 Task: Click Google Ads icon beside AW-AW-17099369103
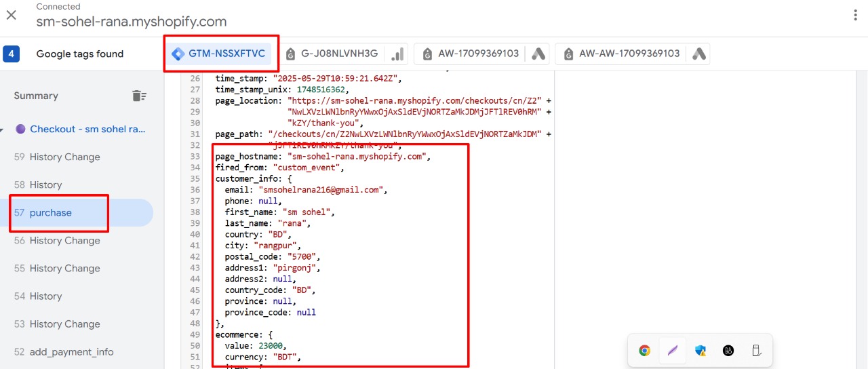click(699, 54)
